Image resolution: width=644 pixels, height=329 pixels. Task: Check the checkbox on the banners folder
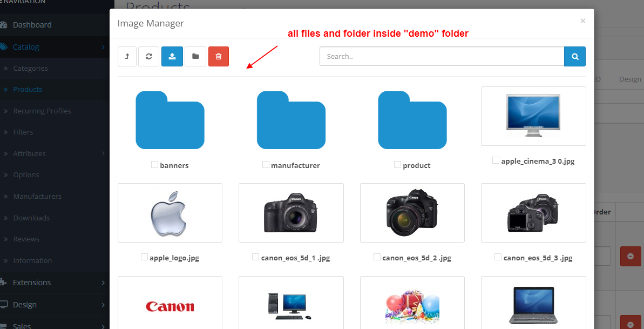click(154, 165)
